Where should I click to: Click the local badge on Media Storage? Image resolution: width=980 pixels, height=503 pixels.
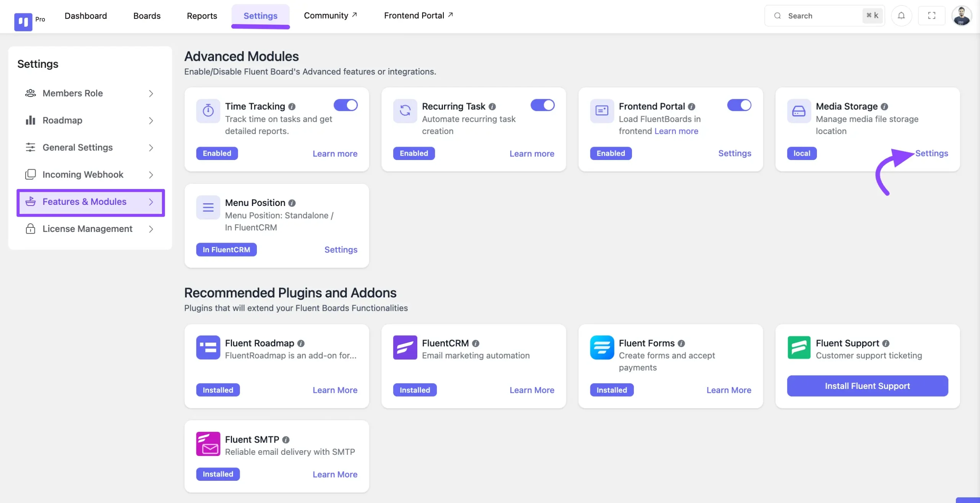coord(802,153)
